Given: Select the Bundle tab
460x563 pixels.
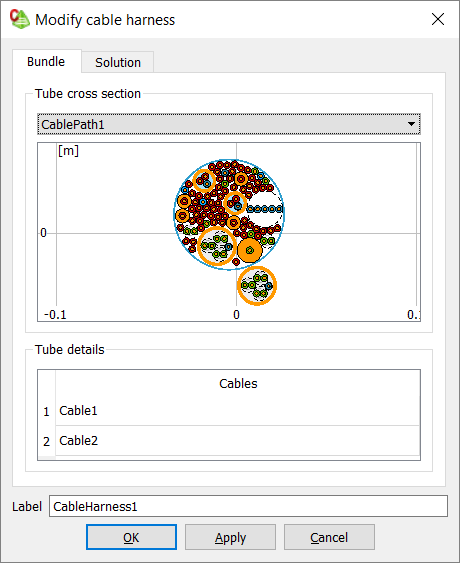Looking at the screenshot, I should tap(46, 61).
